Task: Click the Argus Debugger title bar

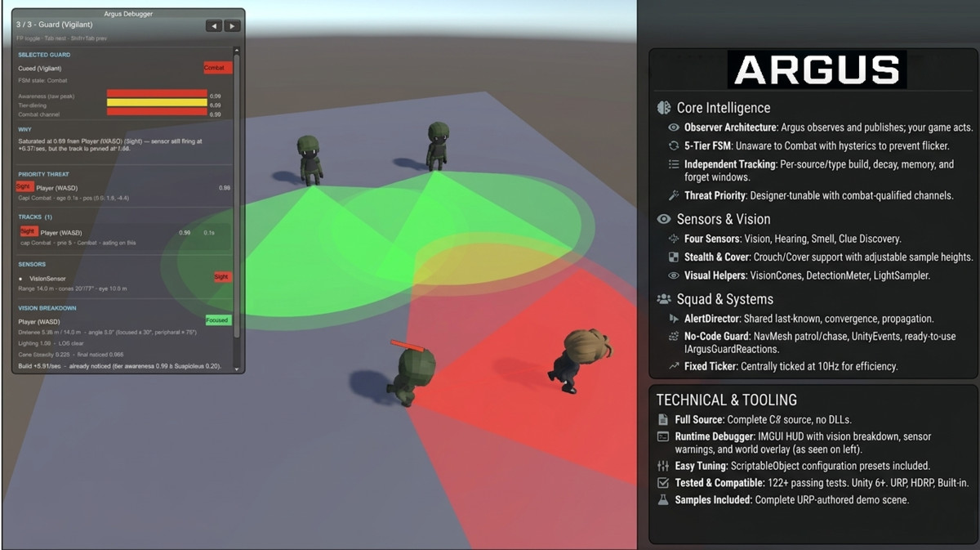Action: (129, 14)
